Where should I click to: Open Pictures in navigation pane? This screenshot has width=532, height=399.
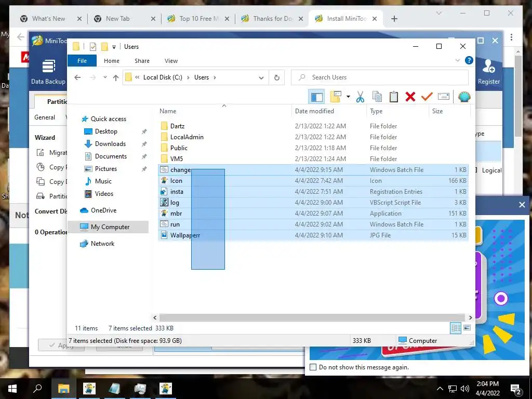[x=106, y=169]
